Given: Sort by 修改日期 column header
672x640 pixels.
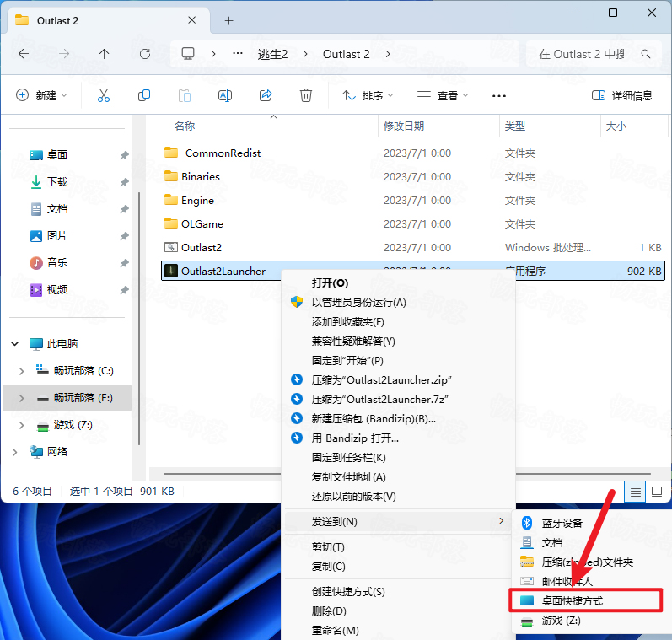Looking at the screenshot, I should [404, 126].
